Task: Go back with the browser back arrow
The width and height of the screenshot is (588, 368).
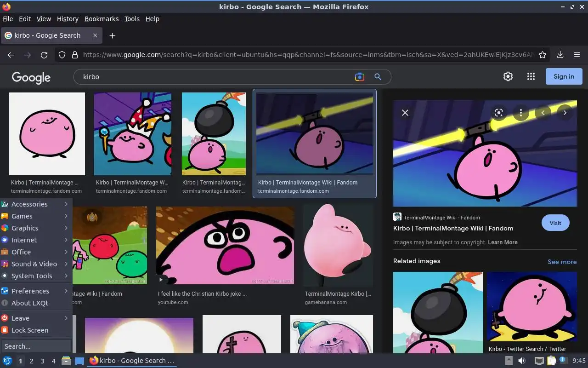Action: pos(11,55)
